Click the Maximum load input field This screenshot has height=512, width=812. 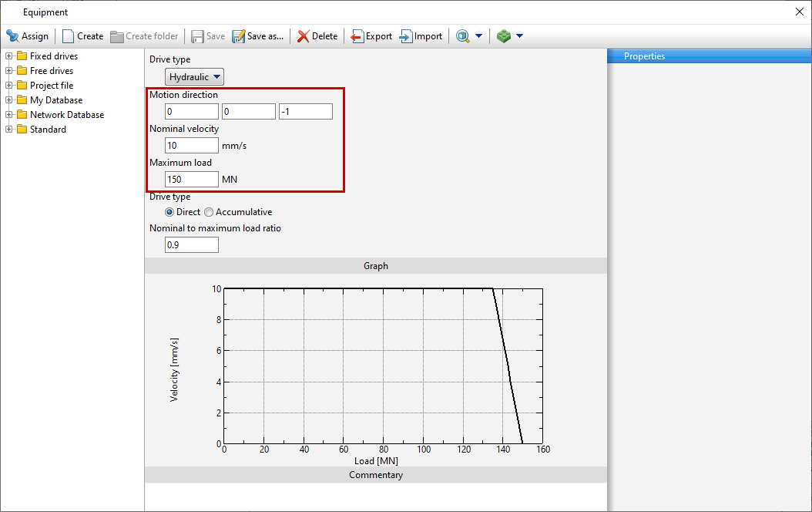tap(192, 180)
